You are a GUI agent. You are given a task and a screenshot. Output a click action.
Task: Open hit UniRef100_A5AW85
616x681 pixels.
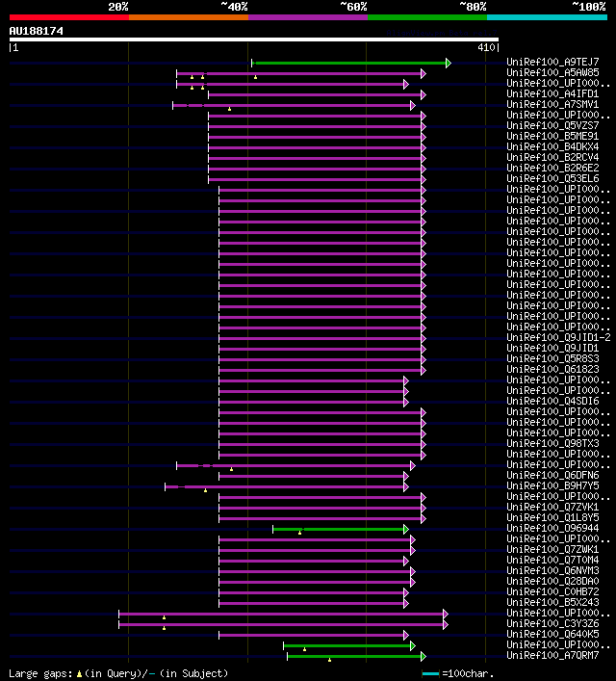coord(552,72)
